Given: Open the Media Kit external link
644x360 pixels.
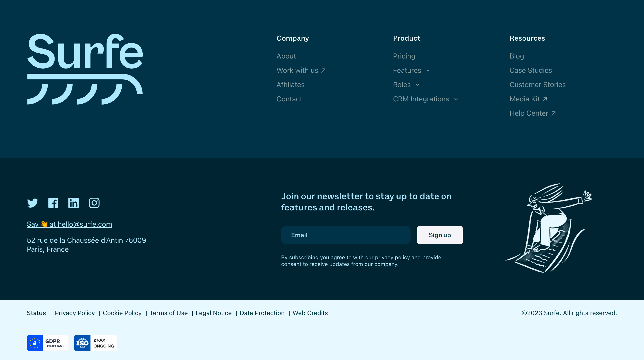Looking at the screenshot, I should [528, 99].
